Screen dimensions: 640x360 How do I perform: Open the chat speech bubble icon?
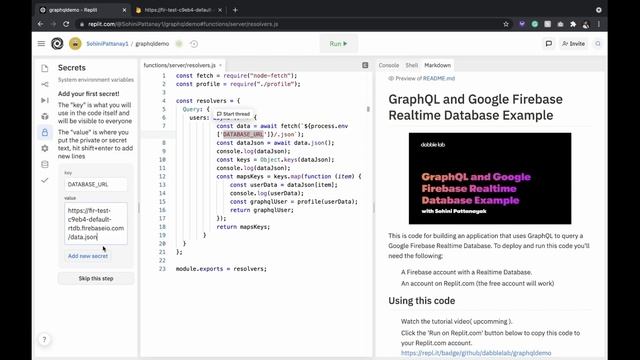click(x=549, y=44)
